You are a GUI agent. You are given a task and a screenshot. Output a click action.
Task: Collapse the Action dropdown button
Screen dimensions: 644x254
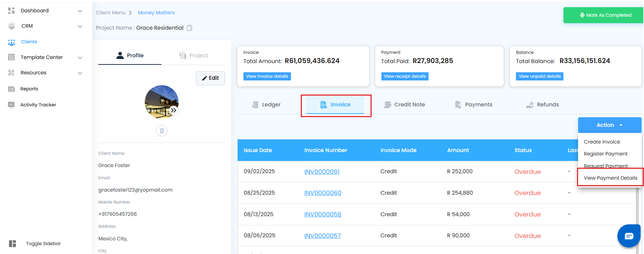click(x=610, y=125)
